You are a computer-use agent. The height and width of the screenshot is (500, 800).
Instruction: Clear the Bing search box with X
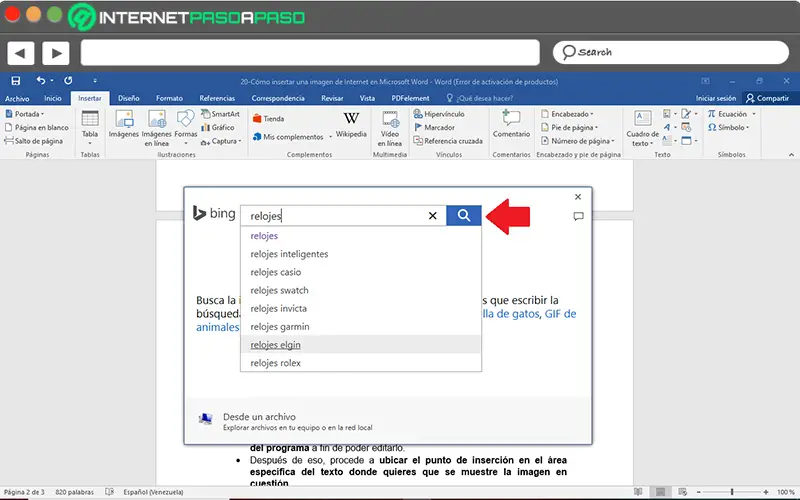point(433,216)
